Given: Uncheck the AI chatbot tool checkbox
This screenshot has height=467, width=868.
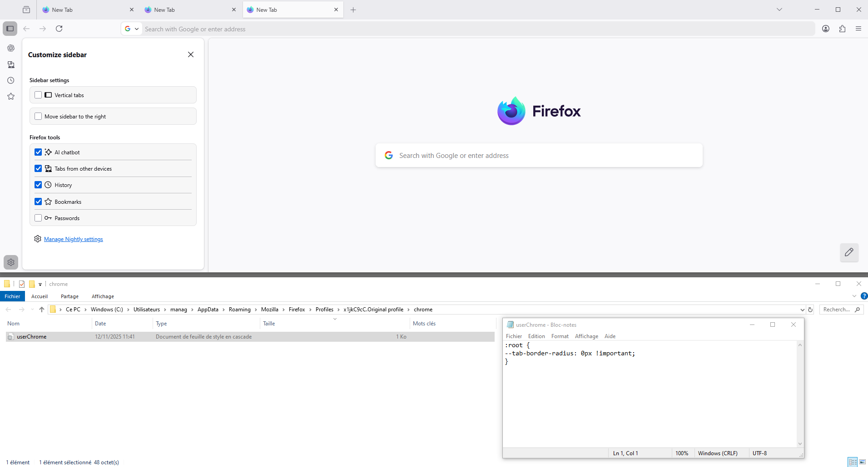Looking at the screenshot, I should [x=38, y=152].
